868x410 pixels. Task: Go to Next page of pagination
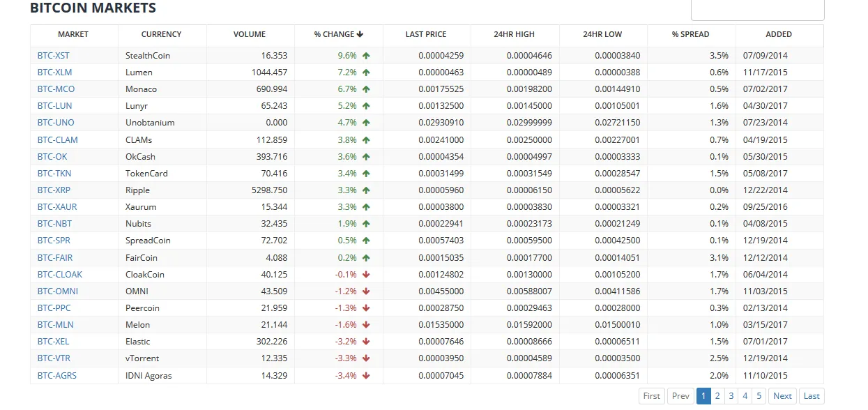782,396
